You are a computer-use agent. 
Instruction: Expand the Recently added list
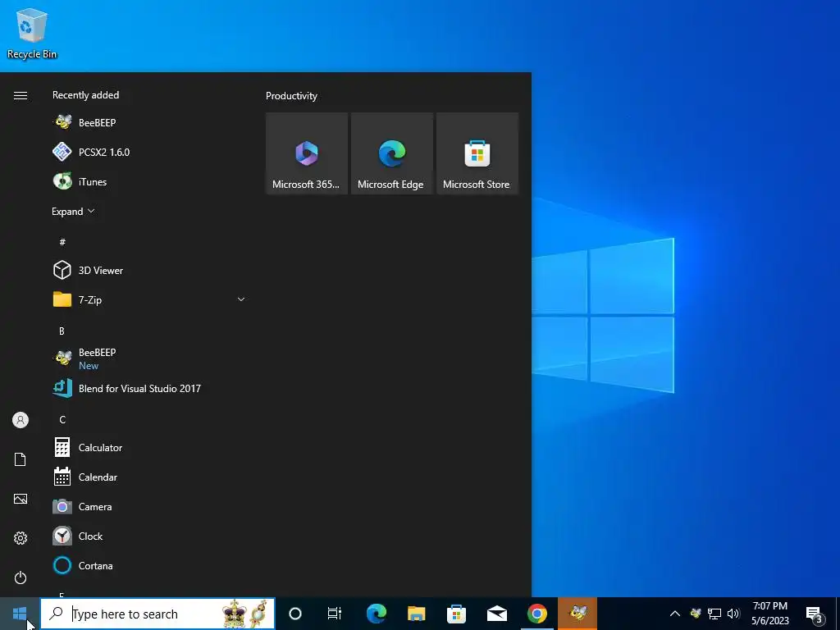click(x=73, y=212)
